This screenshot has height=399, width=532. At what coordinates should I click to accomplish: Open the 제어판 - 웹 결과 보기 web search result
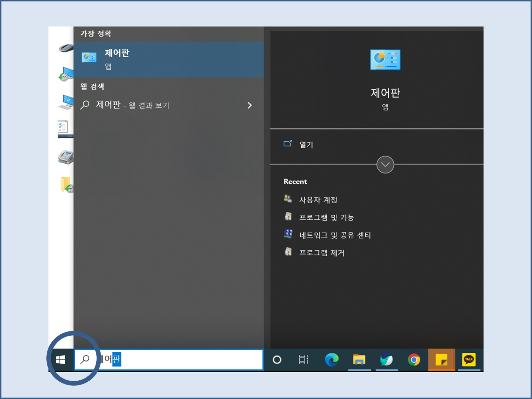(169, 105)
